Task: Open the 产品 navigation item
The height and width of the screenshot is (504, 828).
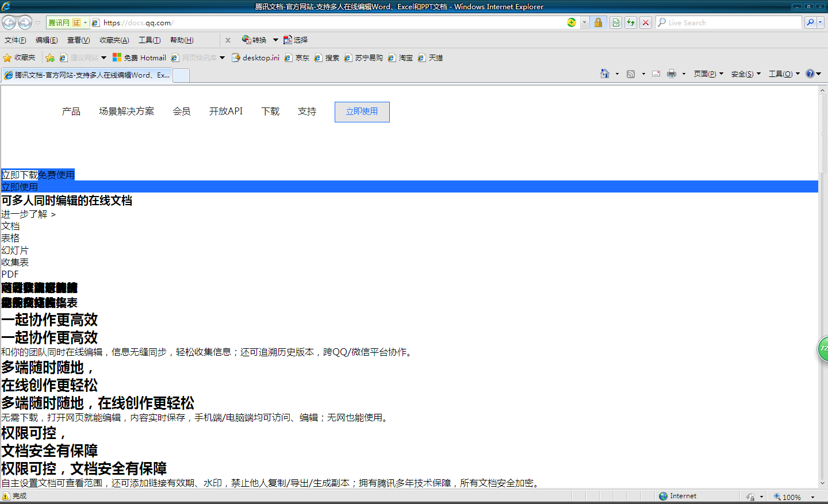Action: [x=71, y=111]
